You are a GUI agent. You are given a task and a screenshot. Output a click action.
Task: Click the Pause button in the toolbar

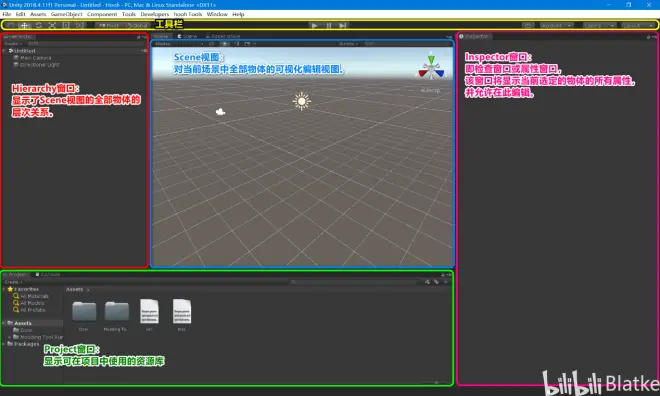tap(329, 26)
